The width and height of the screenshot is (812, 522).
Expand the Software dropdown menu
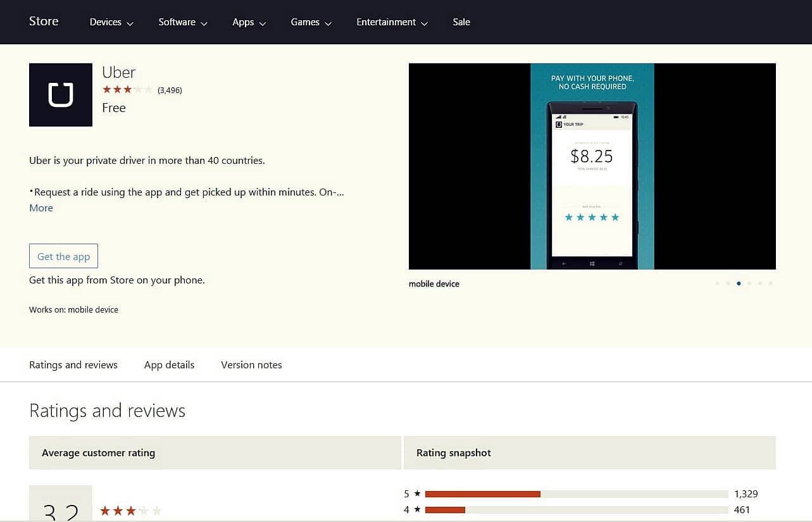click(x=183, y=22)
